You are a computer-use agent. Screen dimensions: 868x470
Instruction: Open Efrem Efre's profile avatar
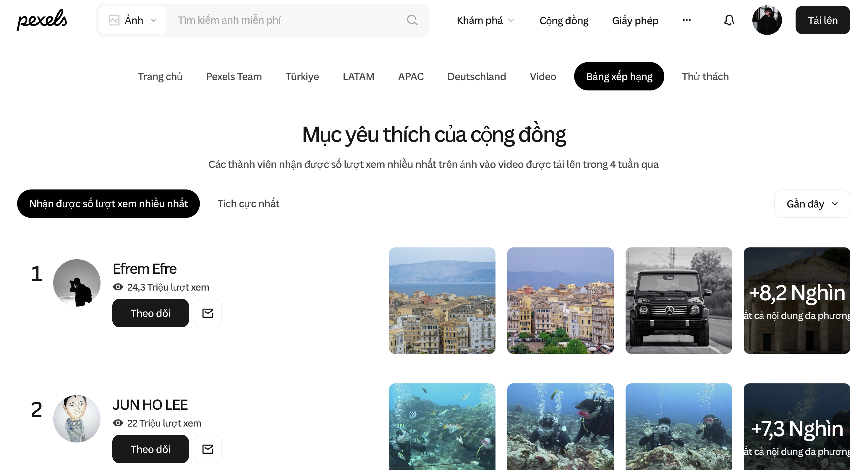click(x=77, y=283)
